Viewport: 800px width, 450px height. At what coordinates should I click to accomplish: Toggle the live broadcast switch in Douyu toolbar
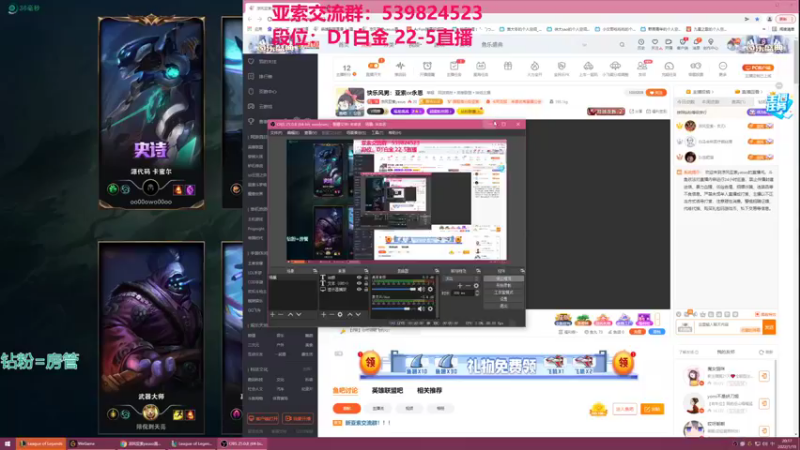pos(373,66)
